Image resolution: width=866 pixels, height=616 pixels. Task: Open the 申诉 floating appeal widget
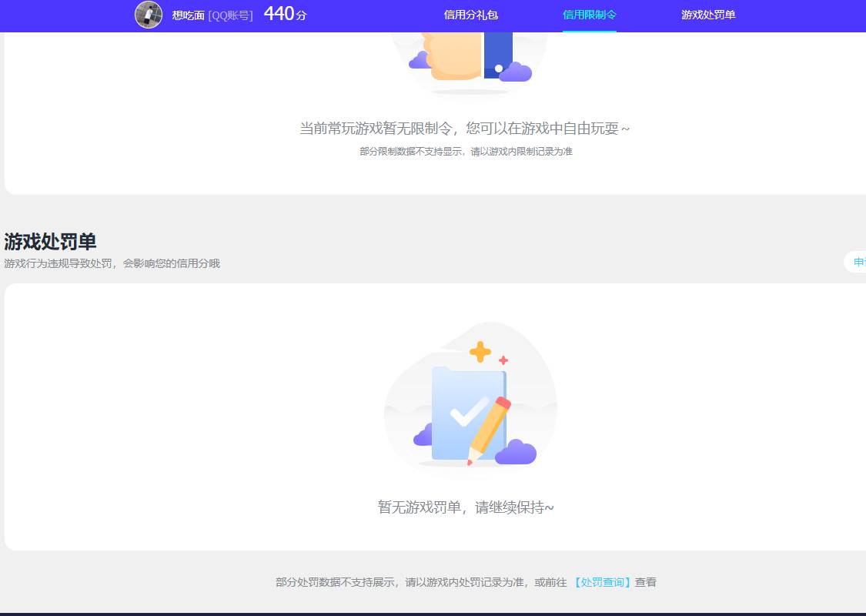click(x=858, y=262)
